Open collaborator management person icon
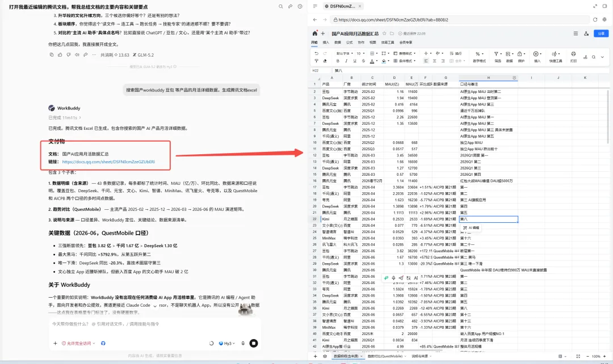613x364 pixels. point(586,33)
